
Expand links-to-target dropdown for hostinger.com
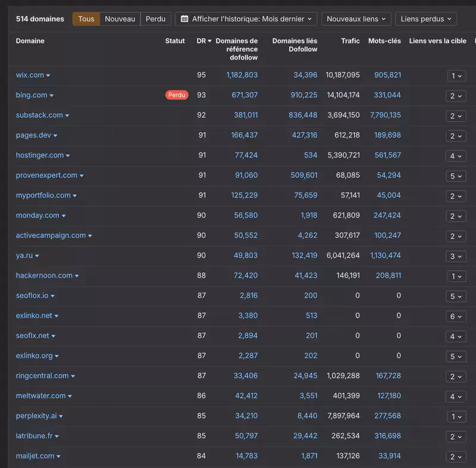pos(456,156)
